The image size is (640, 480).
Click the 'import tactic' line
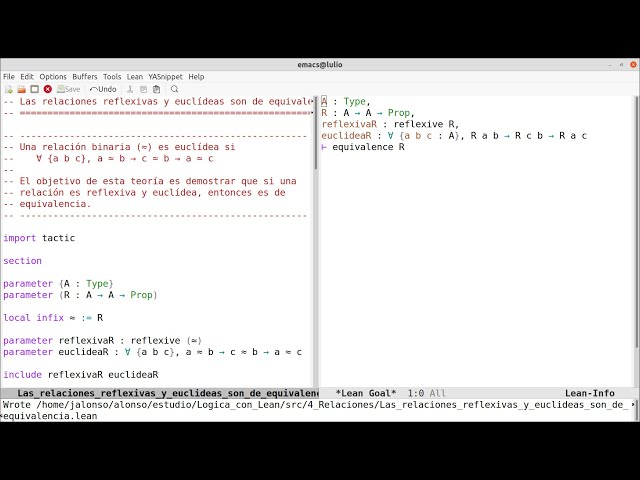tap(39, 238)
